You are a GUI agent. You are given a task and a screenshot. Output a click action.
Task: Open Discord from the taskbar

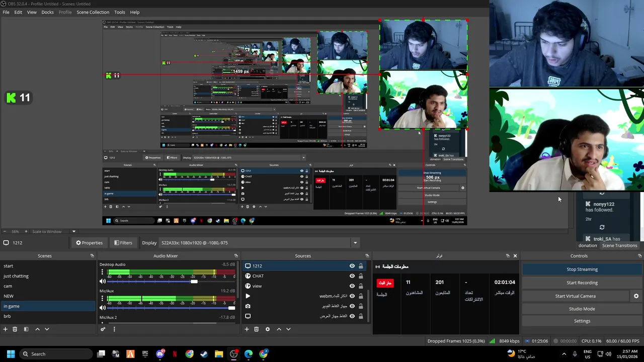160,354
